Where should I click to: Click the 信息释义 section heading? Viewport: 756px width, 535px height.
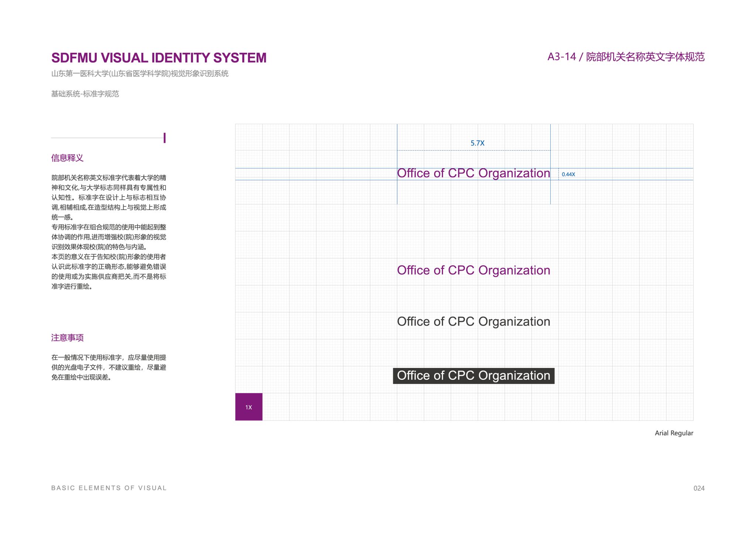67,158
